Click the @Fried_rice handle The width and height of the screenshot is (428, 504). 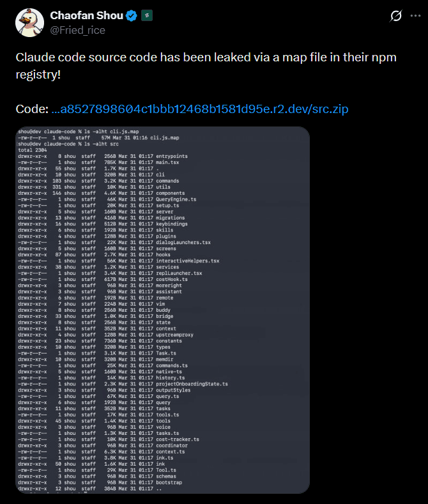tap(77, 29)
